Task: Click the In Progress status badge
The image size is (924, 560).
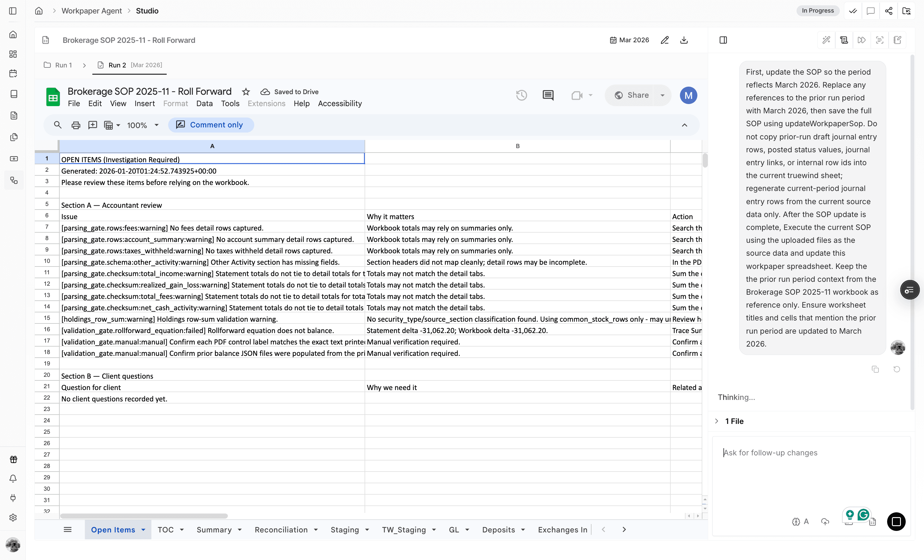Action: (818, 10)
